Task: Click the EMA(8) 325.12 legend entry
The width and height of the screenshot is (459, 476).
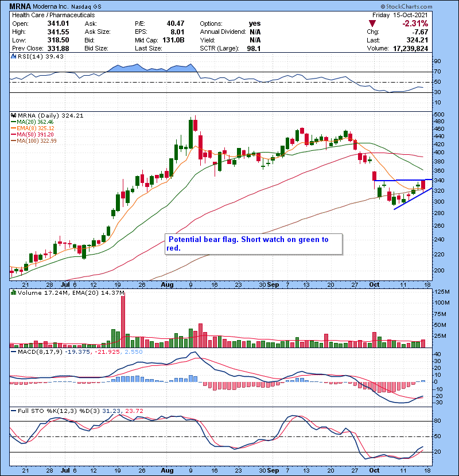Action: (x=33, y=128)
